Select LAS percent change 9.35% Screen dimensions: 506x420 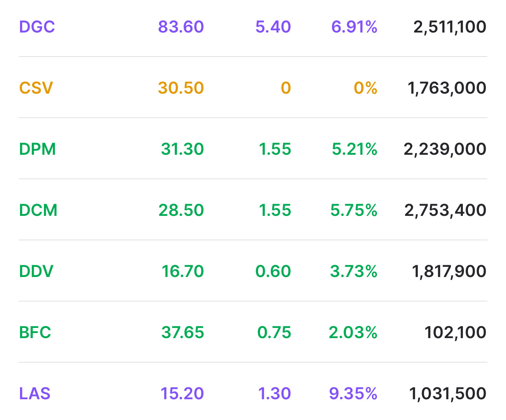pyautogui.click(x=353, y=394)
